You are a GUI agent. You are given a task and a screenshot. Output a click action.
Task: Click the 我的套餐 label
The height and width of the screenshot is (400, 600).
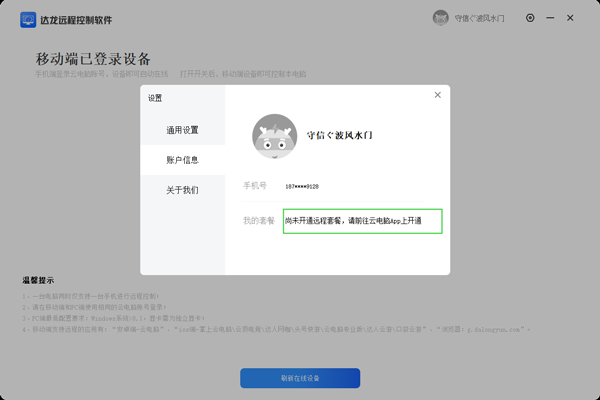(x=259, y=221)
